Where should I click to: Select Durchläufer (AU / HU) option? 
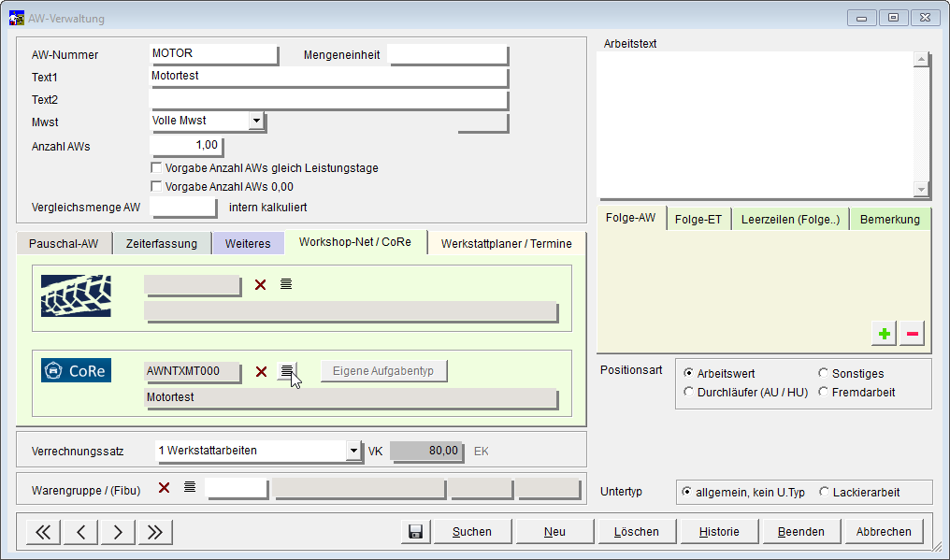688,392
